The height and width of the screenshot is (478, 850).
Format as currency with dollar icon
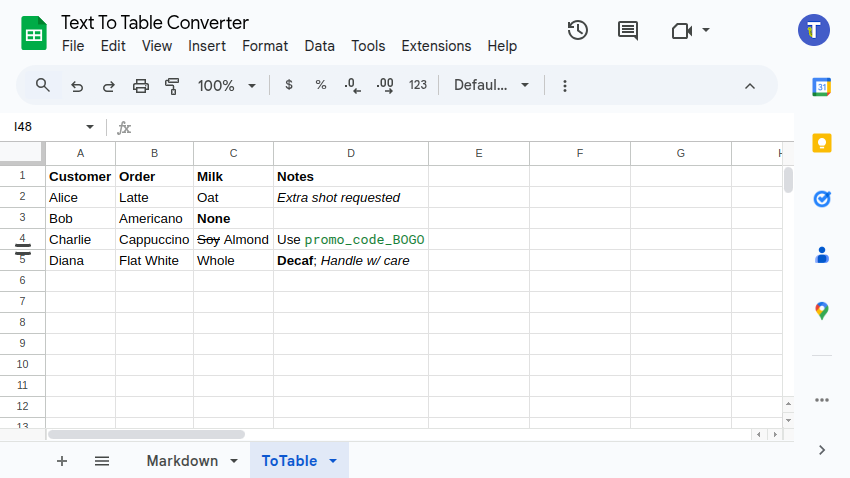[x=289, y=85]
